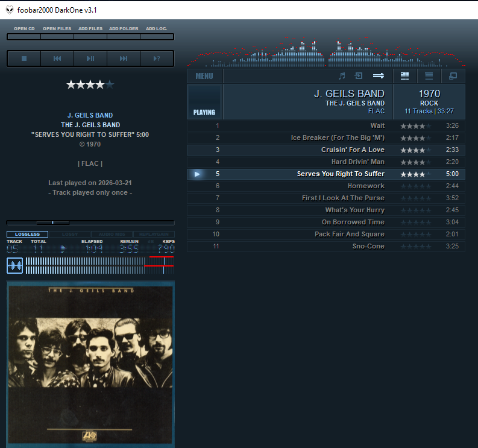Click the right-arrow playback order icon
The image size is (478, 448).
379,75
